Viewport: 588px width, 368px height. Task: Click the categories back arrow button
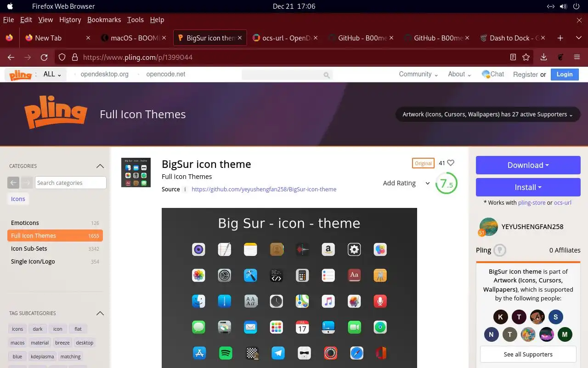click(13, 183)
